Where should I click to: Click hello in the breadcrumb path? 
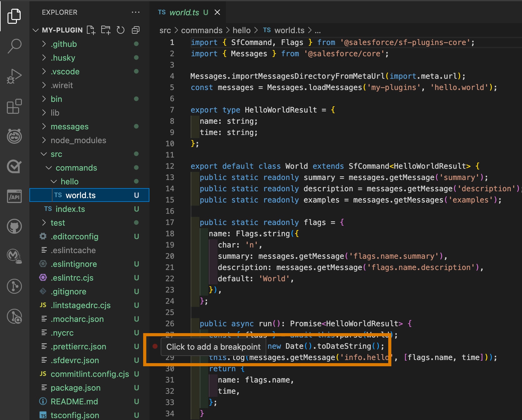(x=241, y=30)
